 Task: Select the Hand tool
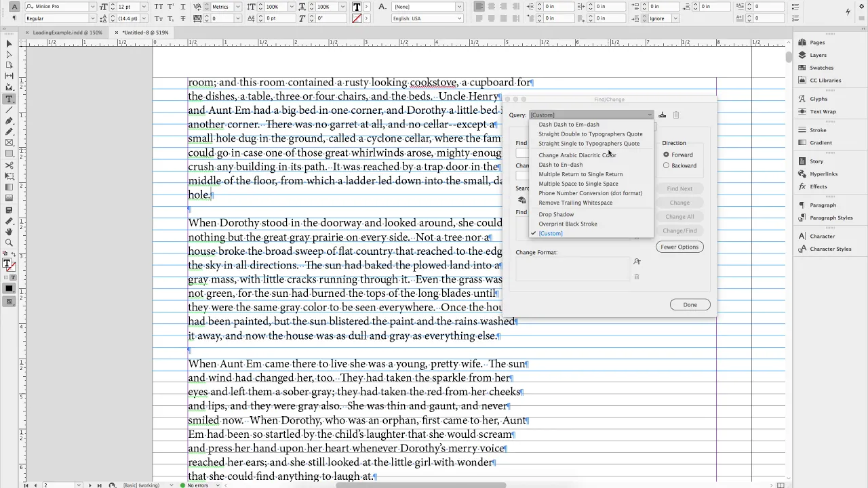[9, 232]
